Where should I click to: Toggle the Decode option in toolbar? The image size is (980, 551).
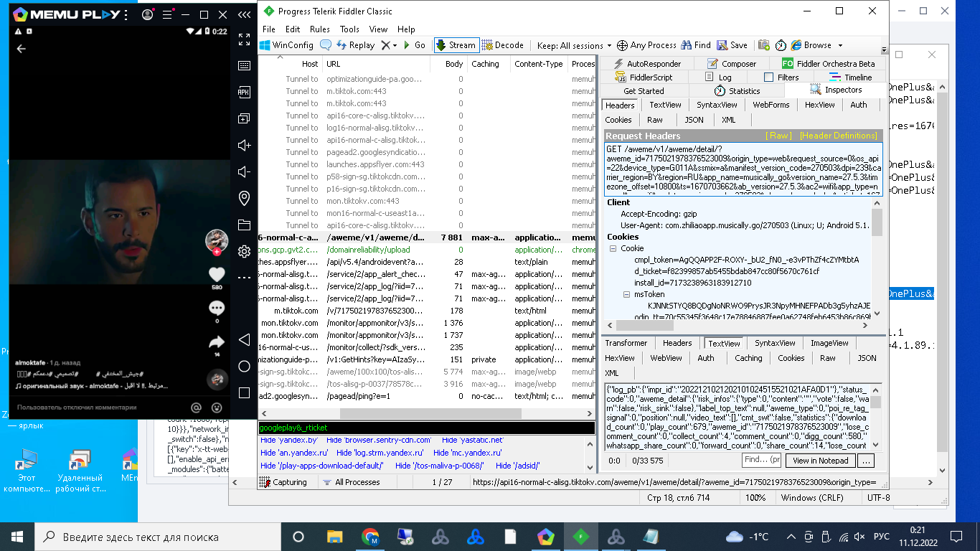[x=502, y=45]
